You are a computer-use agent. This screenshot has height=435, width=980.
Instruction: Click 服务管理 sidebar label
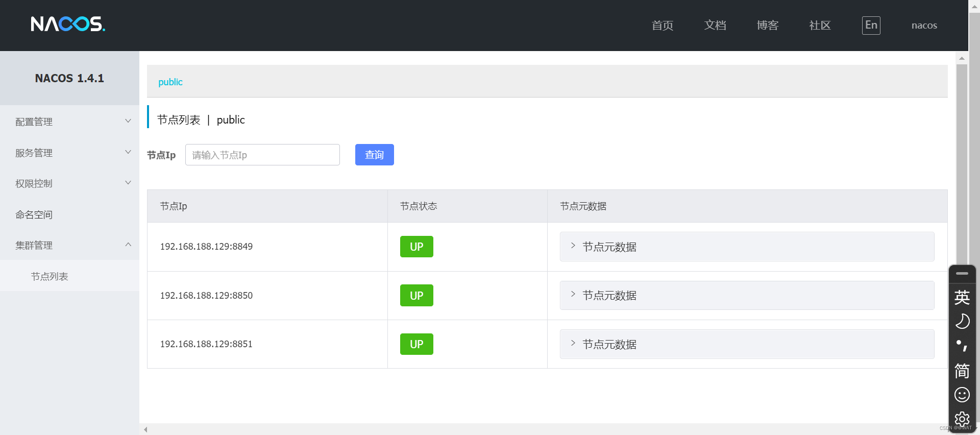pos(34,153)
